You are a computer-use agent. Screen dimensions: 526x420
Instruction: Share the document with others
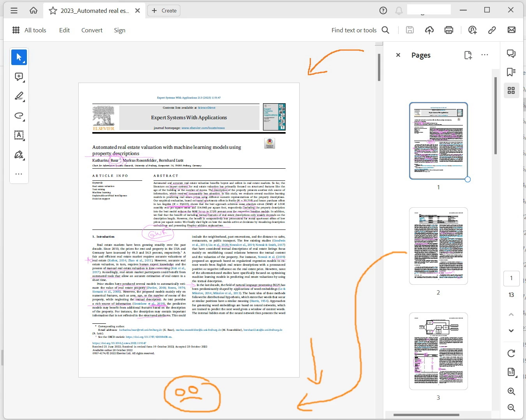click(473, 30)
